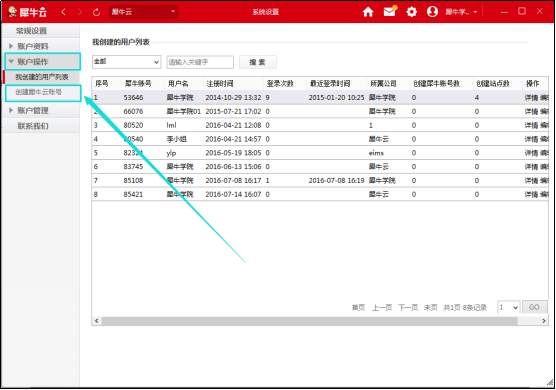Screen dimensions: 556x390
Task: Open the 全部 filter dropdown
Action: pos(126,62)
